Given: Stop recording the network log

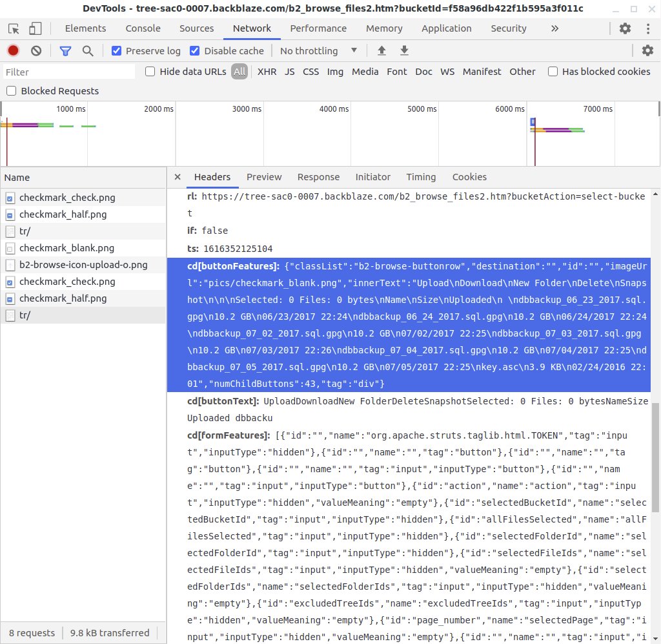Looking at the screenshot, I should pyautogui.click(x=13, y=50).
